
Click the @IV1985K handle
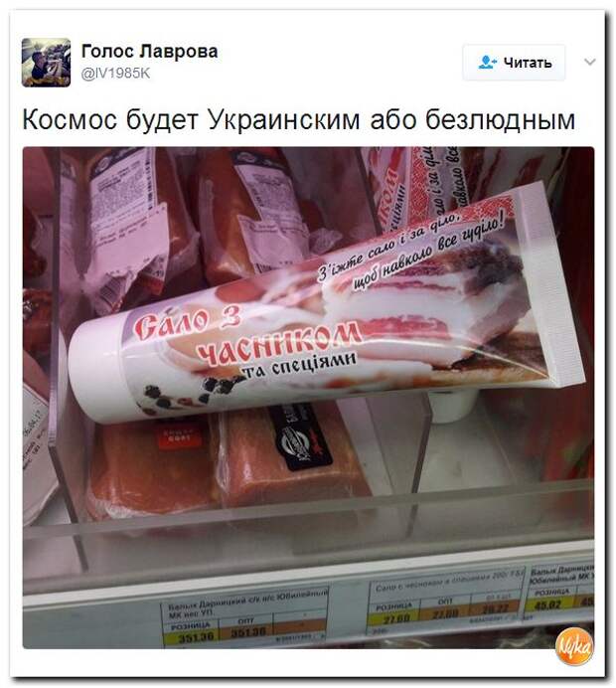(115, 73)
